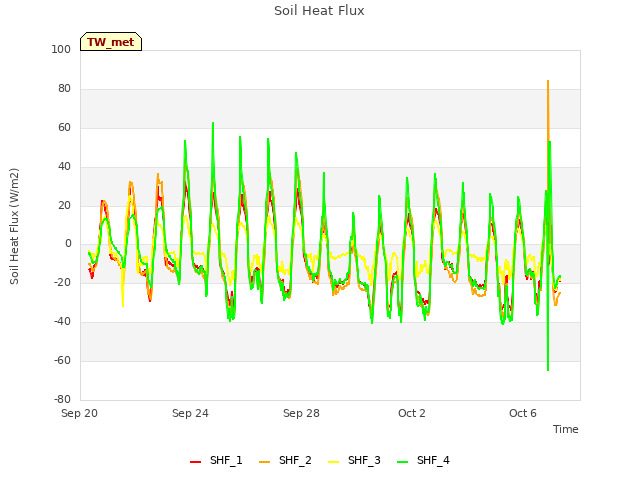Viewport: 640px width, 480px height.
Task: Click the 100 y-axis tick label
Action: [x=61, y=49]
